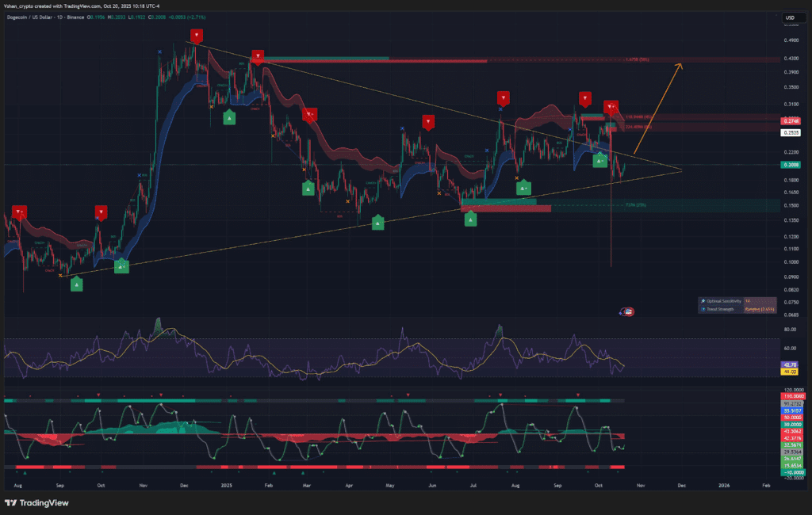Screen dimensions: 812x515
Task: Click the lowest green buy signal marker
Action: coord(77,284)
